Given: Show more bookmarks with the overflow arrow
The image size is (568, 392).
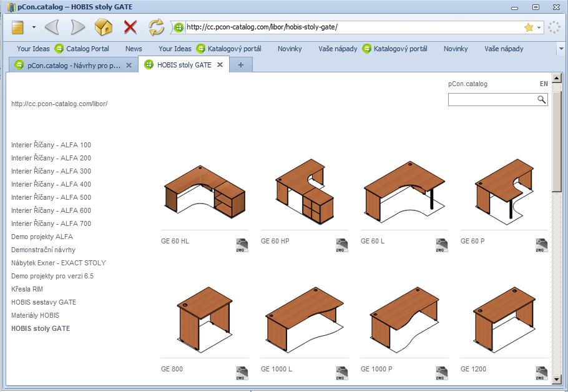Looking at the screenshot, I should pos(562,49).
